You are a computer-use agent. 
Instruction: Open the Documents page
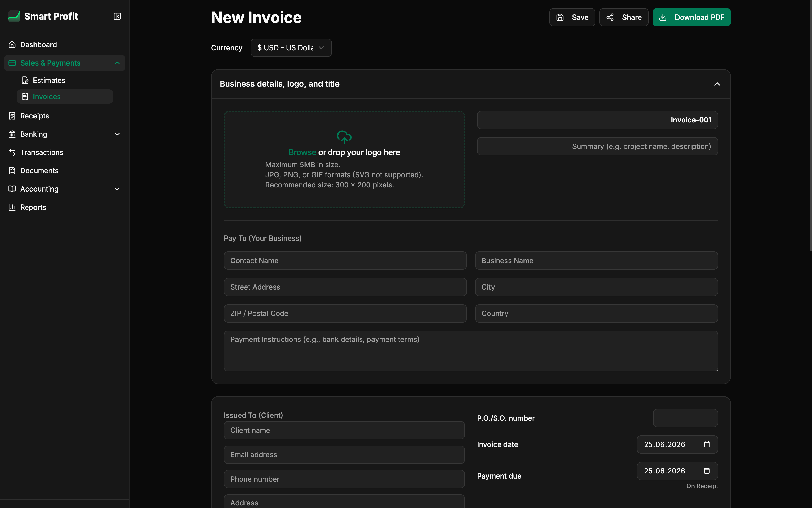tap(64, 171)
